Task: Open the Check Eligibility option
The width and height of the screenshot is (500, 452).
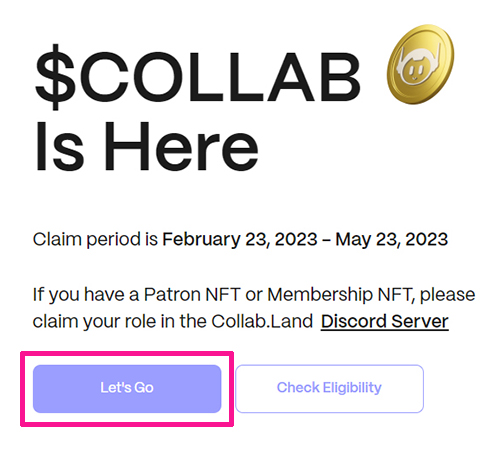Action: (329, 389)
